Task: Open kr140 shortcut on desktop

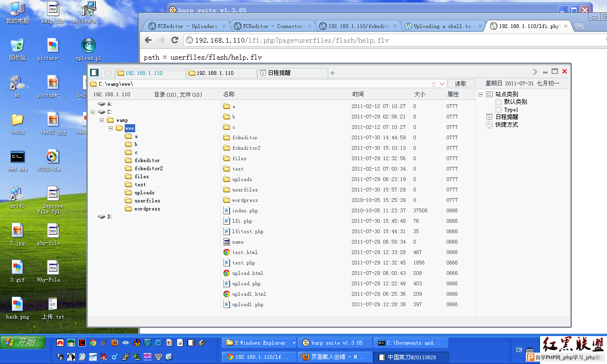Action: tap(17, 197)
